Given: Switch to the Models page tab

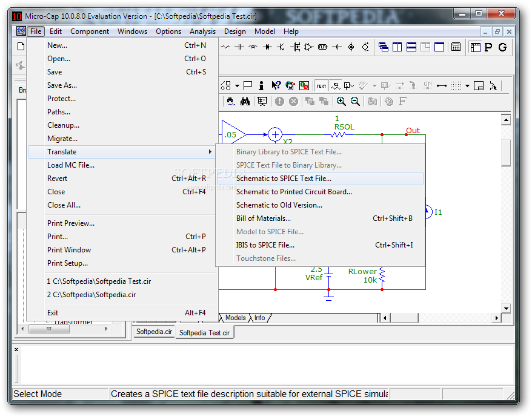Looking at the screenshot, I should (x=236, y=318).
